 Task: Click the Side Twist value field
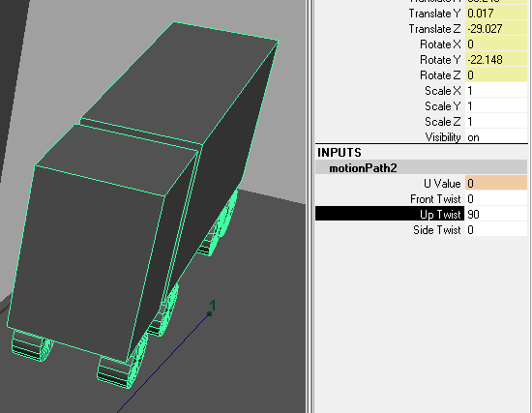(x=496, y=230)
